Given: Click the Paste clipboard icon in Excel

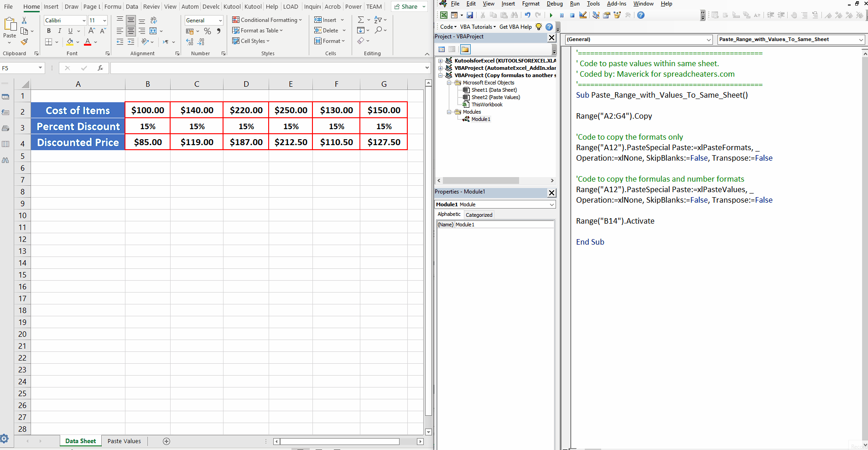Looking at the screenshot, I should [x=10, y=24].
